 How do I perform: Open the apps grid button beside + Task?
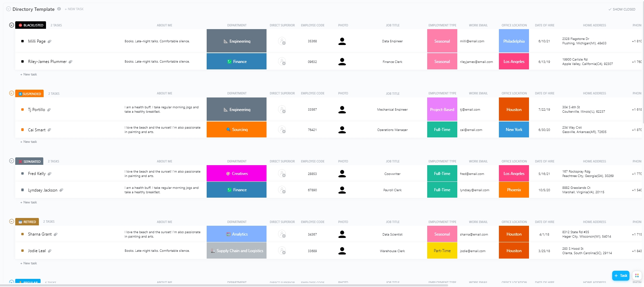tap(637, 275)
